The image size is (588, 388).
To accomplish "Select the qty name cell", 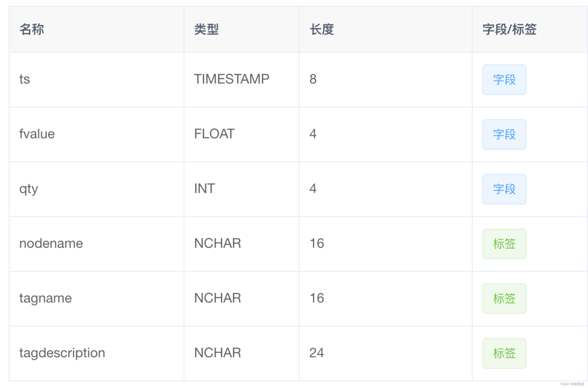I will (x=28, y=189).
